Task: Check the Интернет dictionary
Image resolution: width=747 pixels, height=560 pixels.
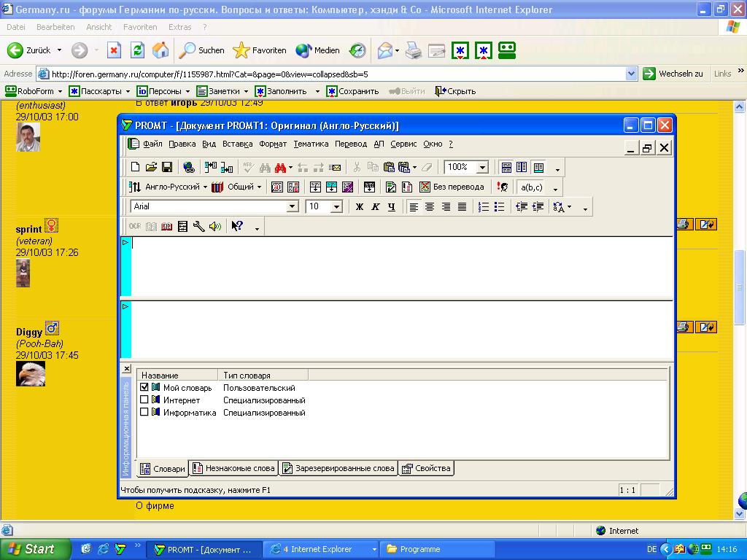Action: [144, 400]
